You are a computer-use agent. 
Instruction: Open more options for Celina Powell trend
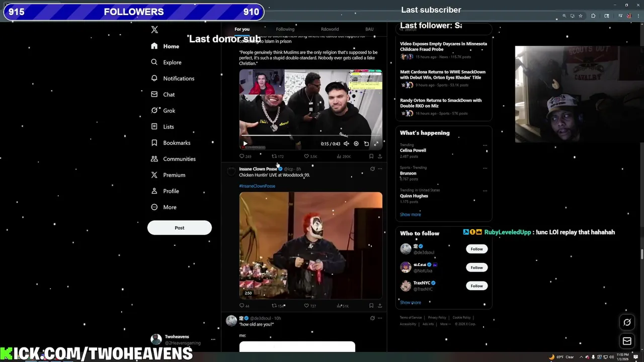click(x=485, y=145)
